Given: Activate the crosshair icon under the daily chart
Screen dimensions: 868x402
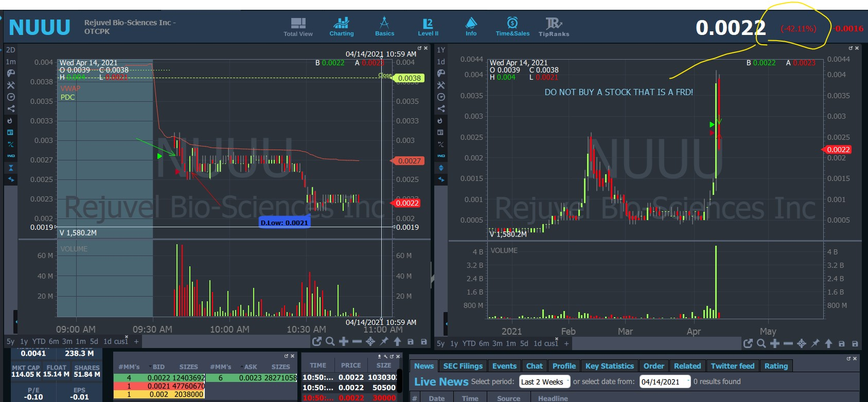Looking at the screenshot, I should click(x=802, y=343).
